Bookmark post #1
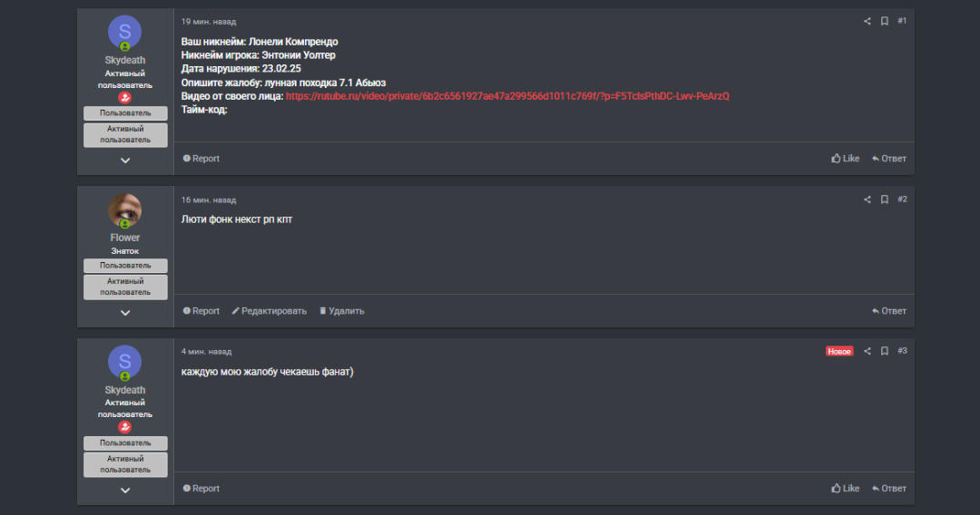Image resolution: width=980 pixels, height=515 pixels. tap(885, 21)
